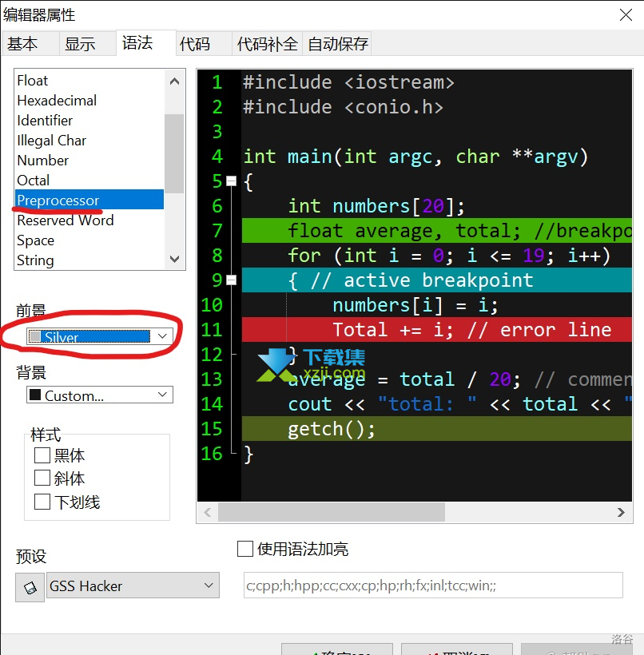Toggle the 使用语法加亮 checkbox

coord(245,549)
